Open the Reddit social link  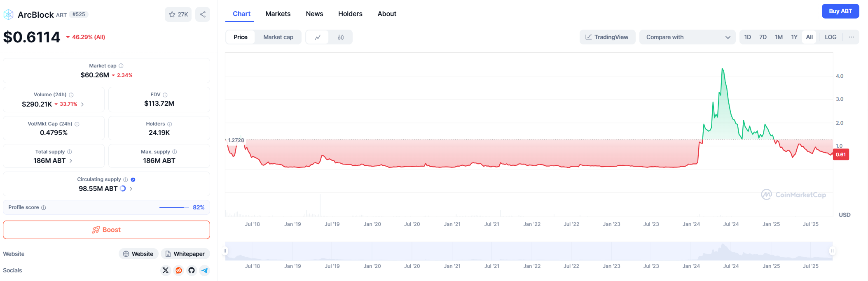(x=179, y=270)
